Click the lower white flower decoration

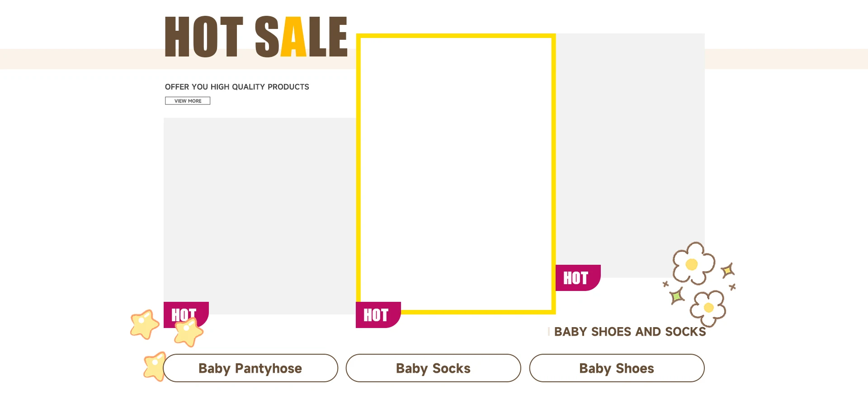tap(708, 308)
